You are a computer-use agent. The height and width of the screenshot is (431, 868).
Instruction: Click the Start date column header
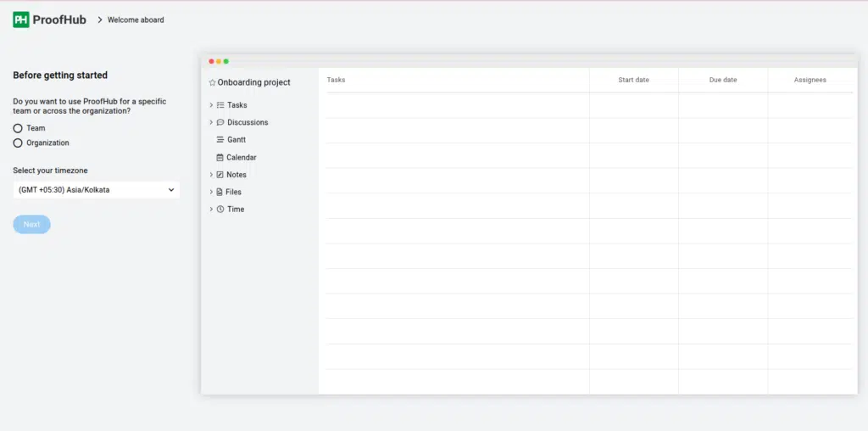point(634,80)
